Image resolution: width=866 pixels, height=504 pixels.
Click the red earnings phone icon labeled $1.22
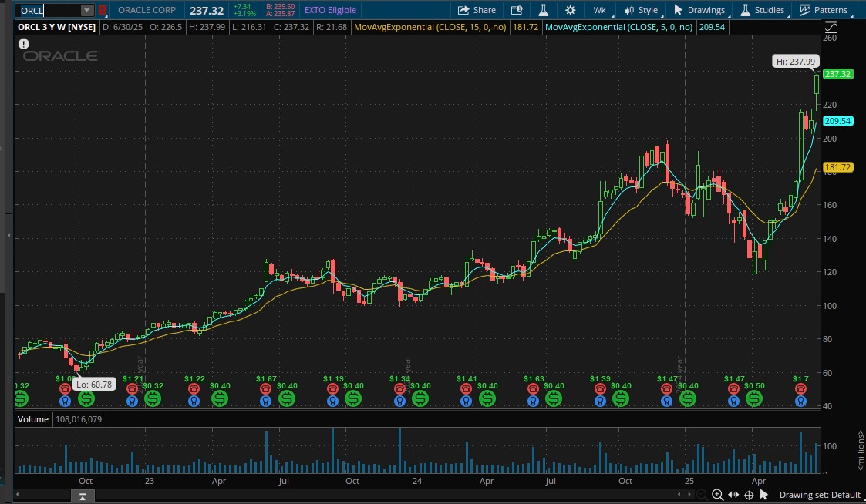tap(194, 388)
